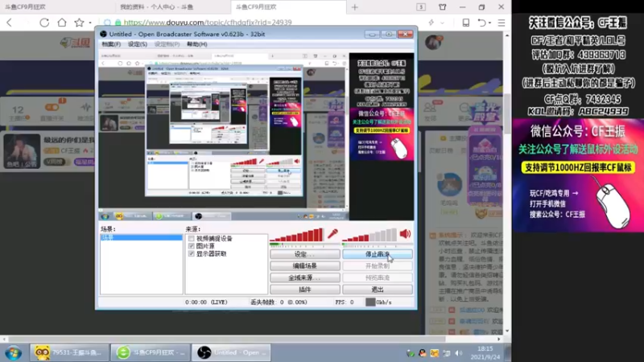The width and height of the screenshot is (644, 362).
Task: Open 编辑场景 button
Action: (x=305, y=266)
